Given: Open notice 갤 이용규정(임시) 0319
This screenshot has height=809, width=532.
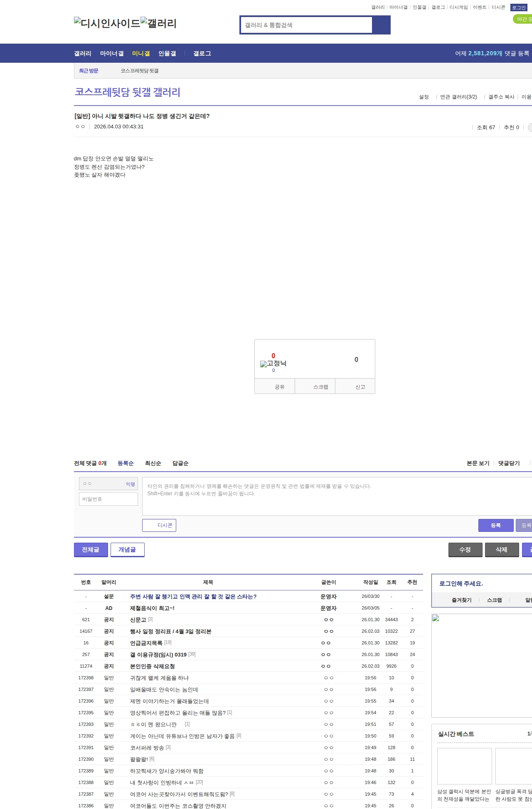Looking at the screenshot, I should click(158, 654).
